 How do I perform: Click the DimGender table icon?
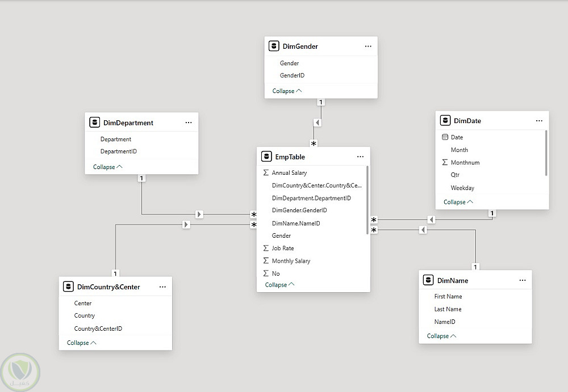pyautogui.click(x=274, y=47)
